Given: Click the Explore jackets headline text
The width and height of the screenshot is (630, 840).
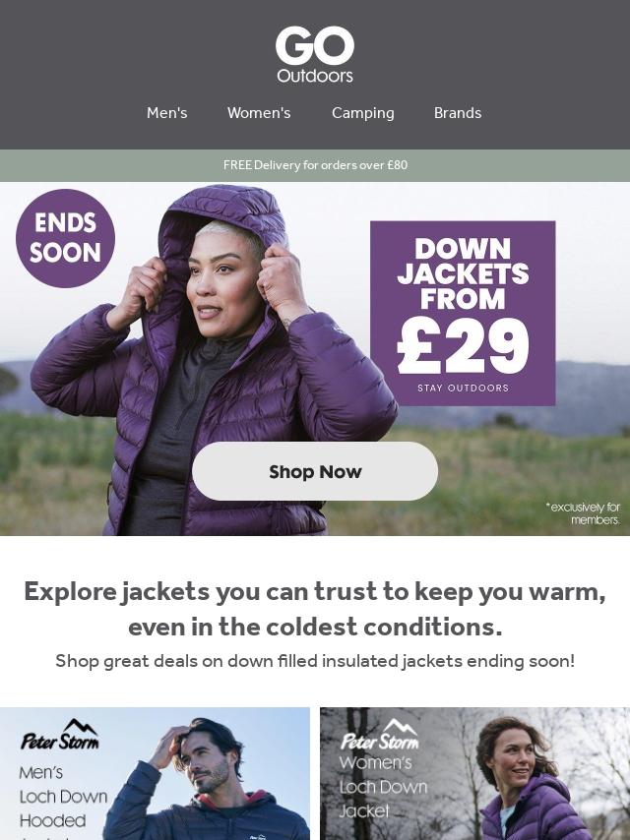Looking at the screenshot, I should [315, 609].
